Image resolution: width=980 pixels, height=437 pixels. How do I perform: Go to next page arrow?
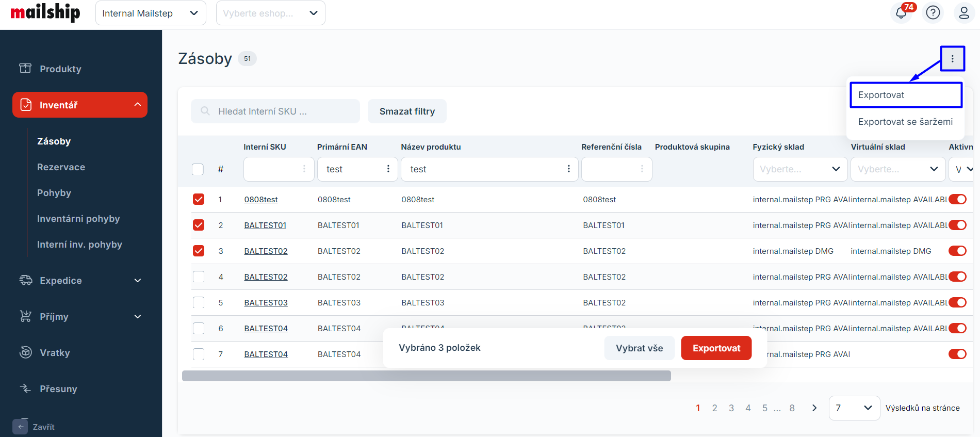814,408
